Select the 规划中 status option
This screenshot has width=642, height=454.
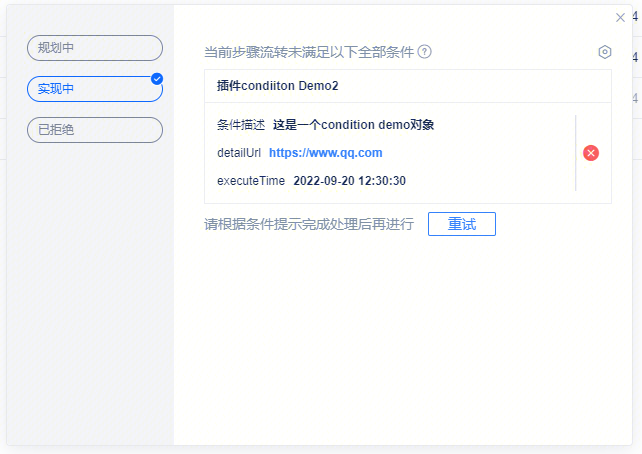coord(94,48)
